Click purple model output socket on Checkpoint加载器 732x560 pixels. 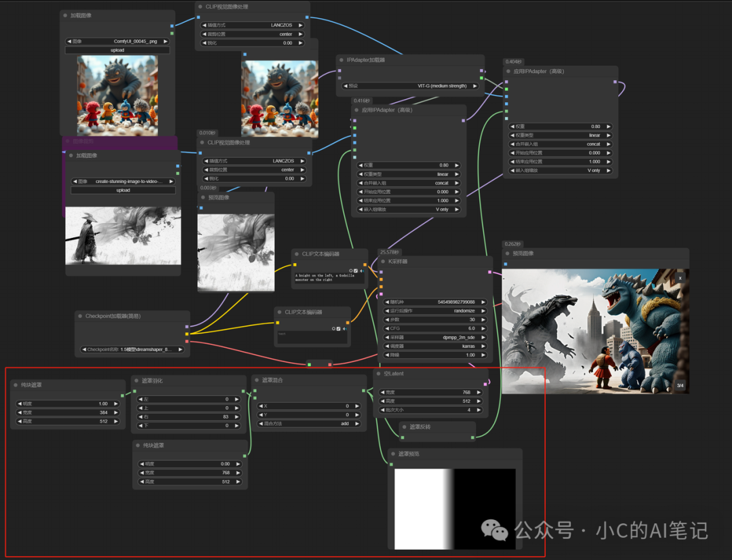pyautogui.click(x=187, y=327)
